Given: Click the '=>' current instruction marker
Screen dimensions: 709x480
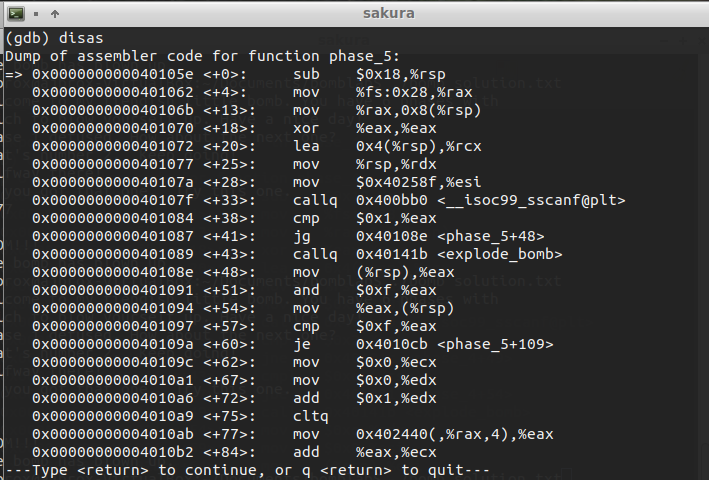Looking at the screenshot, I should tap(14, 74).
